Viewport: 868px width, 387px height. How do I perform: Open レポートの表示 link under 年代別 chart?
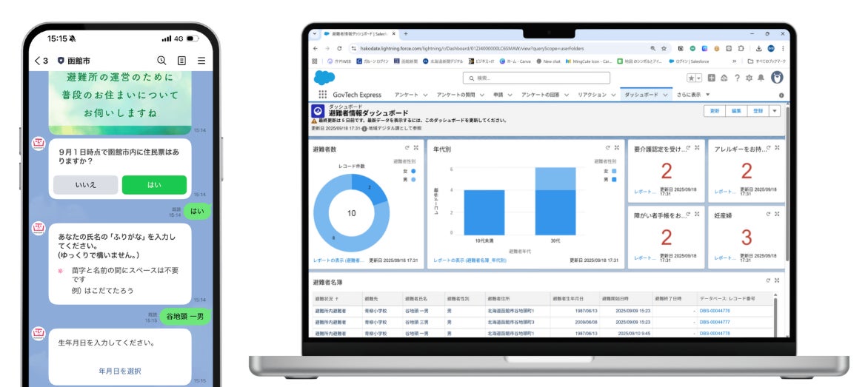click(470, 259)
